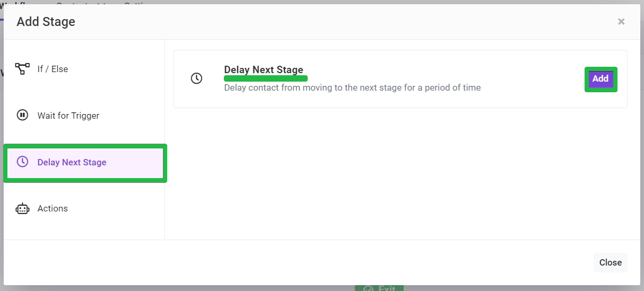Dismiss the Add Stage dialog with the X
Viewport: 644px width, 291px height.
(621, 22)
